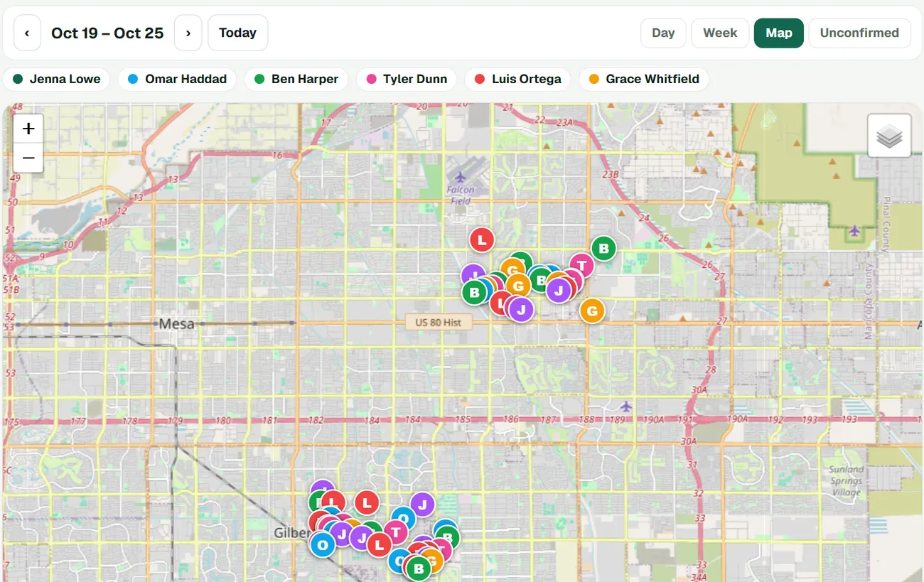
Task: Select the blue O marker directly above the Gilbert pink T
Action: pos(402,519)
